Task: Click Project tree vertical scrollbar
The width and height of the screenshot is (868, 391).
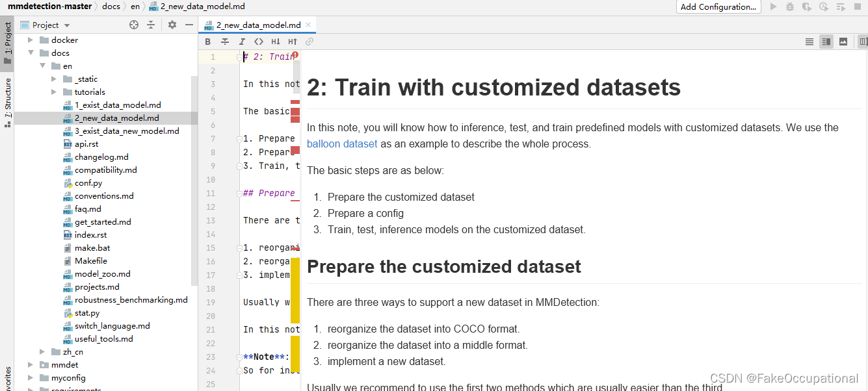Action: 194,181
